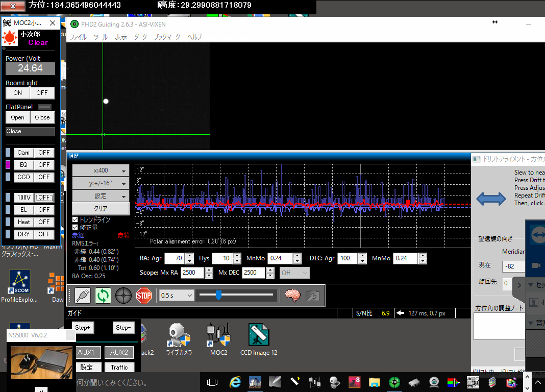The height and width of the screenshot is (392, 545).
Task: Switch Heat power OFF
Action: [x=44, y=222]
